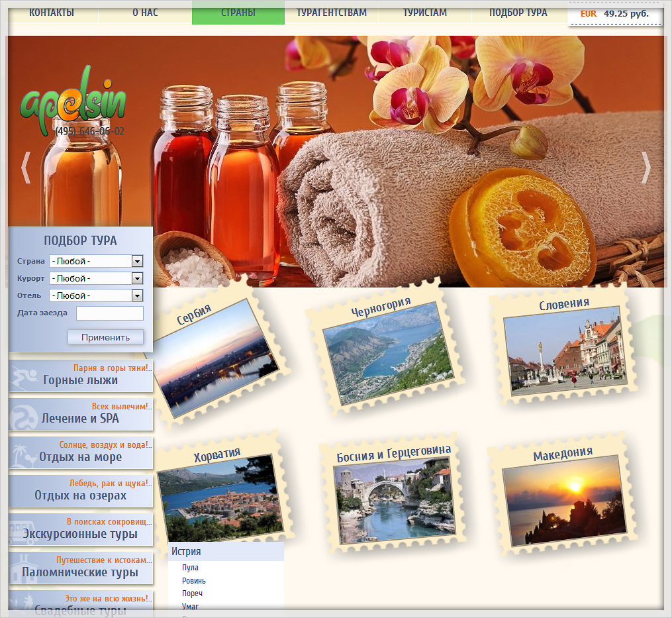Image resolution: width=672 pixels, height=618 pixels.
Task: Advance to next banner slide arrow
Action: point(646,168)
